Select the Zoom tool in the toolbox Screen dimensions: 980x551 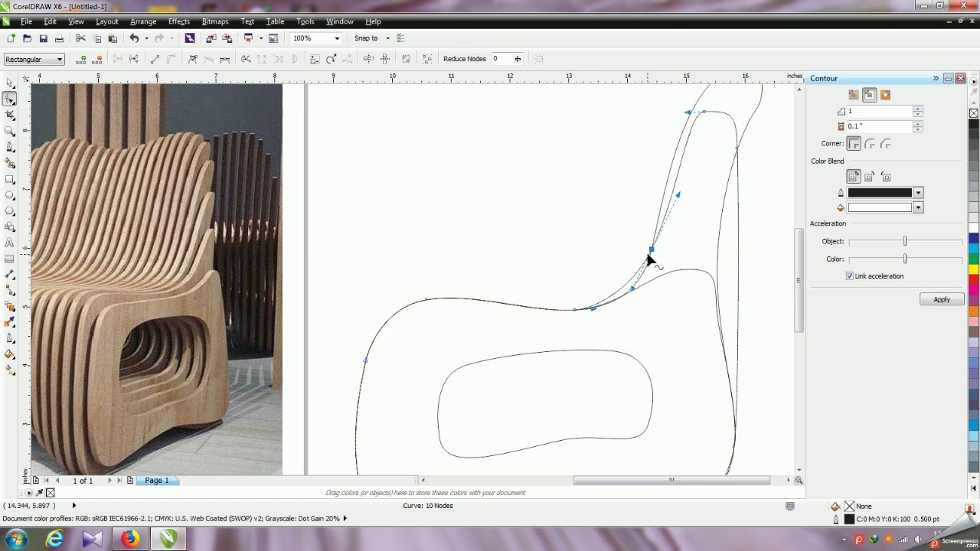9,131
